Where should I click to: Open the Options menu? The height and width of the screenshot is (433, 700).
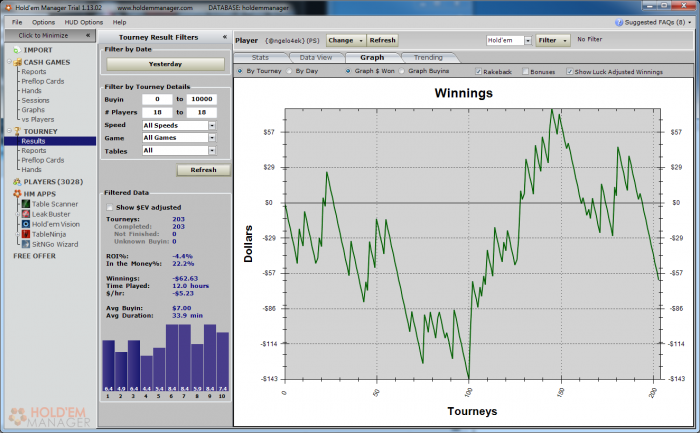tap(43, 22)
